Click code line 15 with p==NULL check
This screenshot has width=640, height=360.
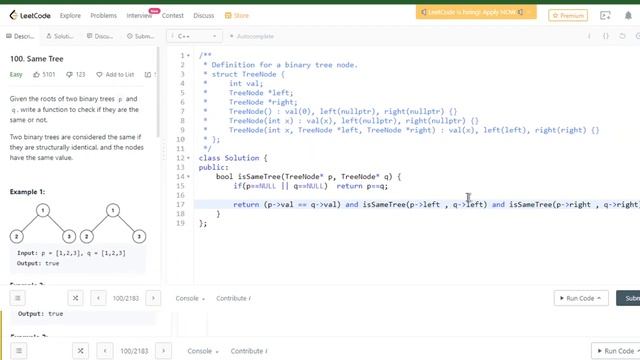click(x=311, y=186)
